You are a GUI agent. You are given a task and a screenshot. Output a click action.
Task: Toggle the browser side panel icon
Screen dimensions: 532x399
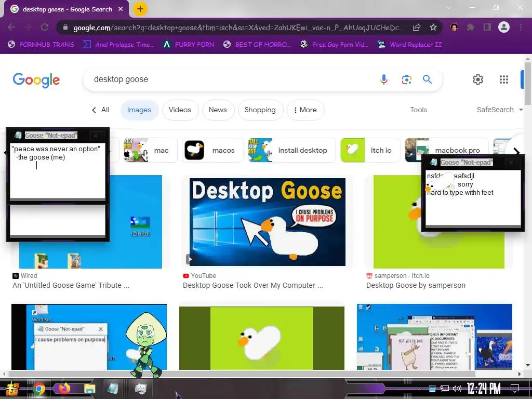coord(487,27)
